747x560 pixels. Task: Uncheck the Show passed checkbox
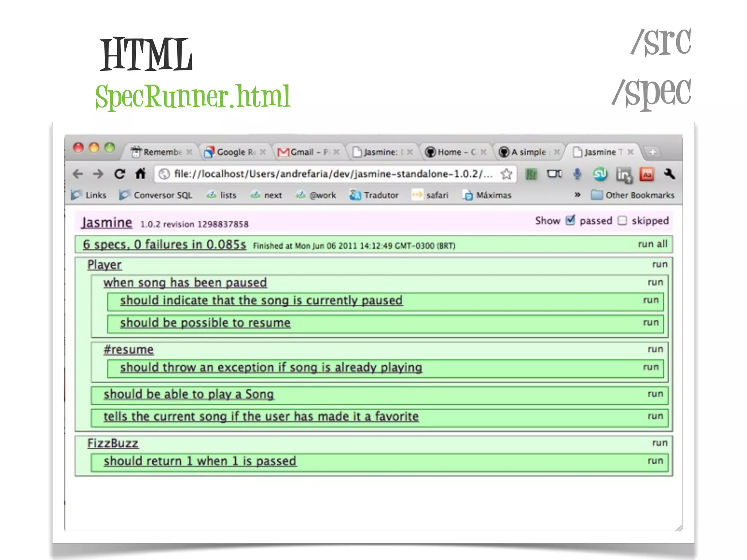[x=570, y=220]
